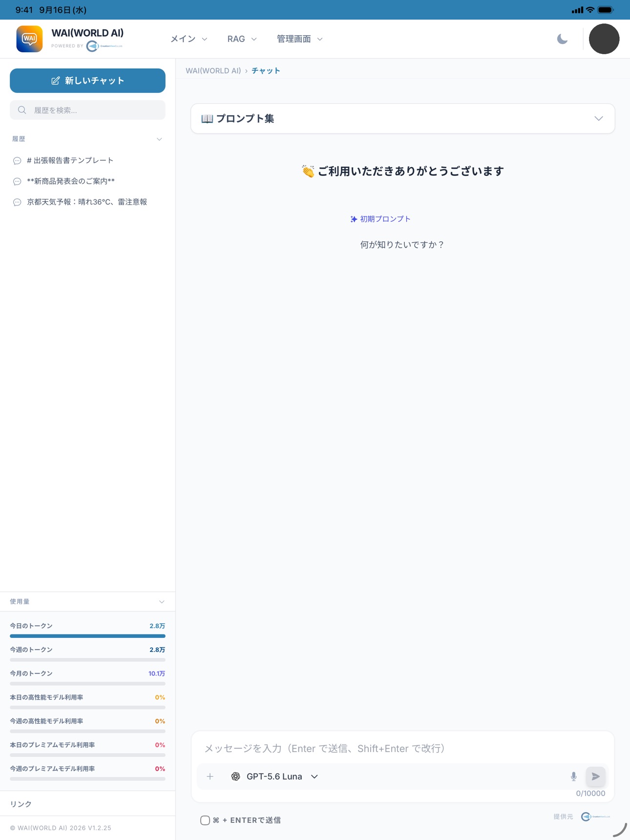Focus the メッセージを入力 text box
Viewport: 630px width, 840px height.
point(403,748)
